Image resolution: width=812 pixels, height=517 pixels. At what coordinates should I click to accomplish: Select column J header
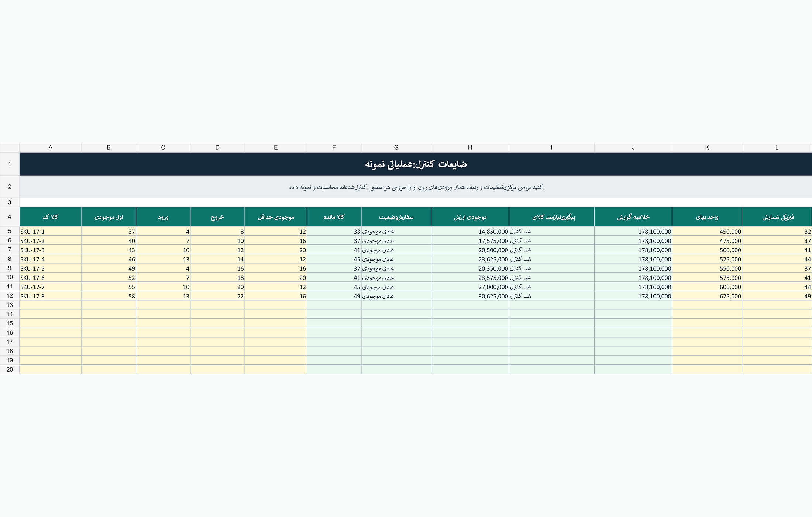pos(633,147)
